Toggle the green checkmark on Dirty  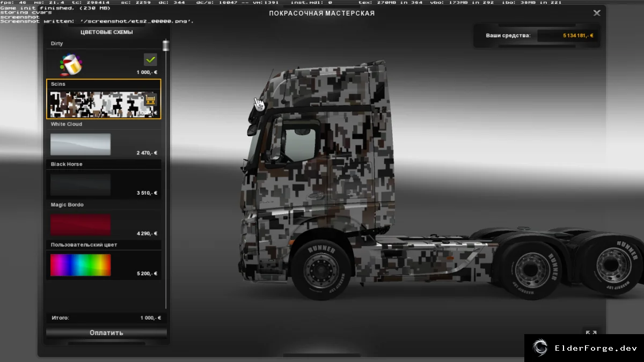pyautogui.click(x=150, y=60)
